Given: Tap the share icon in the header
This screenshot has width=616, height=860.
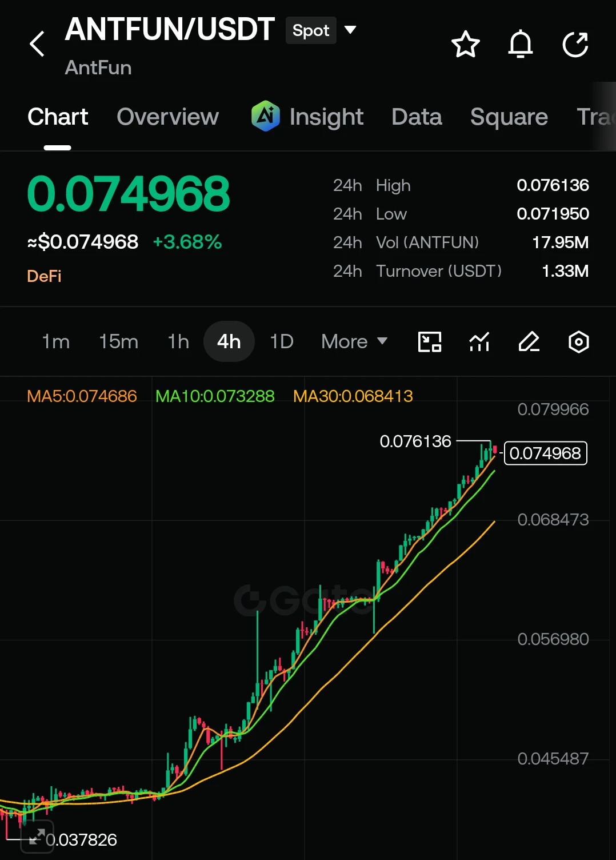Looking at the screenshot, I should (575, 44).
